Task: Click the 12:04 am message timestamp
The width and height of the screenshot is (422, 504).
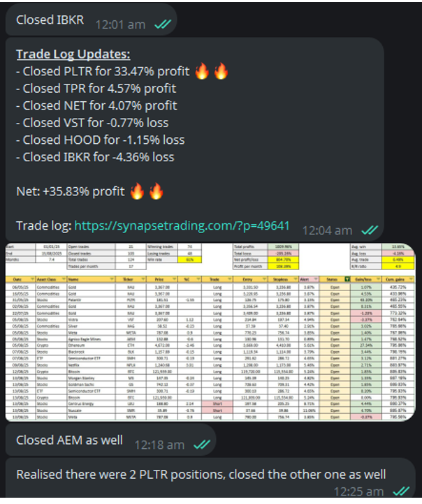Action: 327,230
